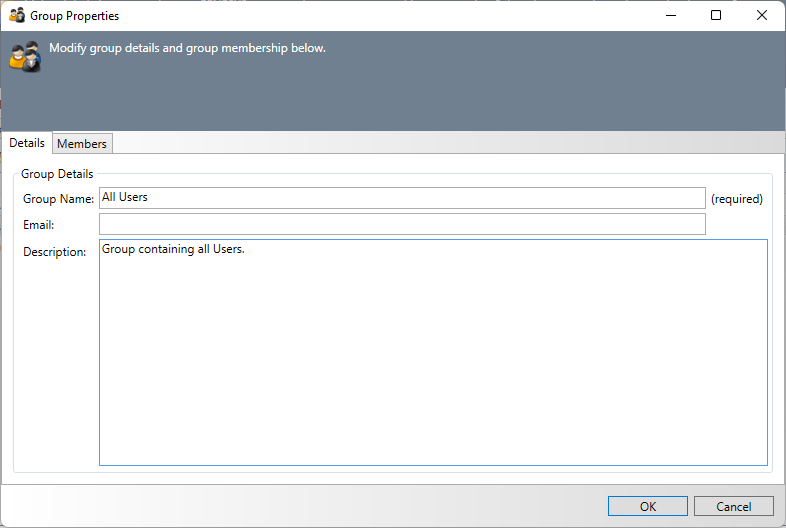This screenshot has height=528, width=786.
Task: Maximize the Group Properties window
Action: coord(716,16)
